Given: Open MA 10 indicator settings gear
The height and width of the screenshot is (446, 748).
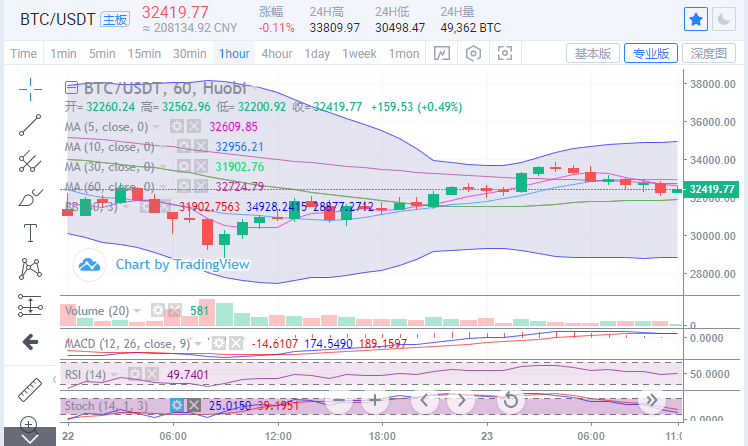Looking at the screenshot, I should pyautogui.click(x=184, y=146).
